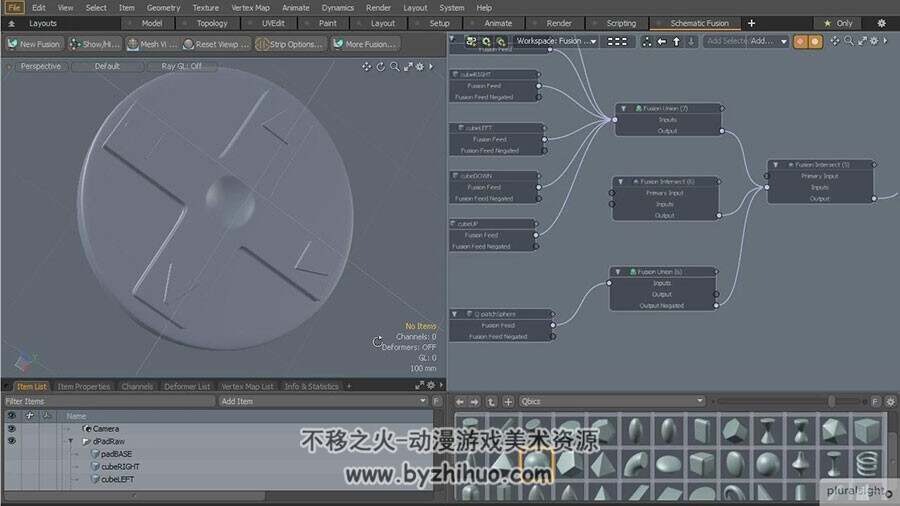Toggle the second orange schematic button

coord(815,41)
